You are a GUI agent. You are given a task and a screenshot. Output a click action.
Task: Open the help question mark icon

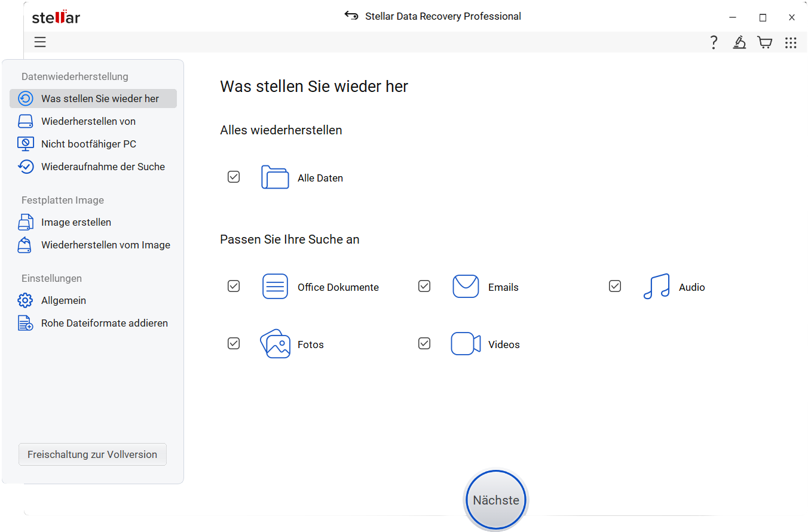pos(714,42)
